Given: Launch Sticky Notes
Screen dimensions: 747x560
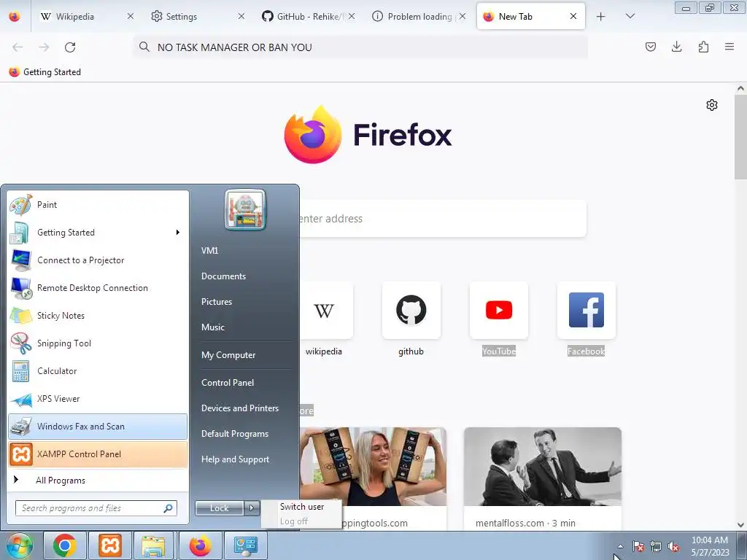Looking at the screenshot, I should coord(98,315).
